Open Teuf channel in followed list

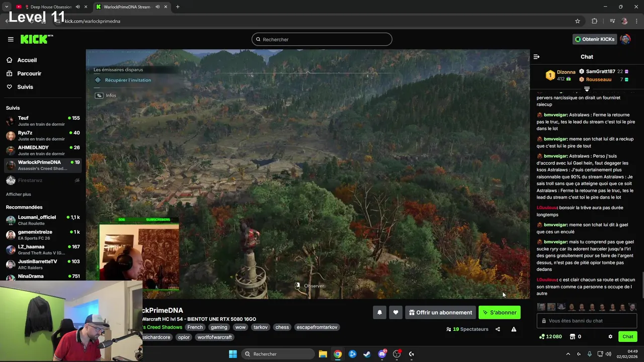(x=43, y=121)
